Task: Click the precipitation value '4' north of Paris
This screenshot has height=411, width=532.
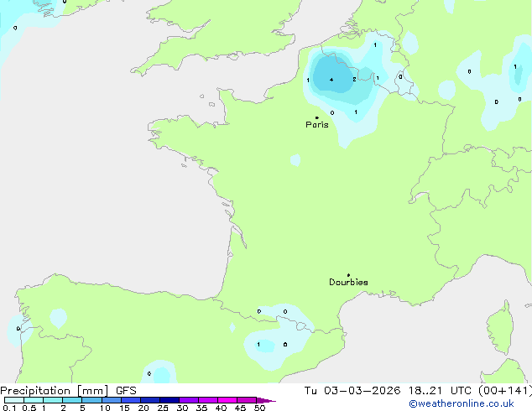Action: click(331, 80)
